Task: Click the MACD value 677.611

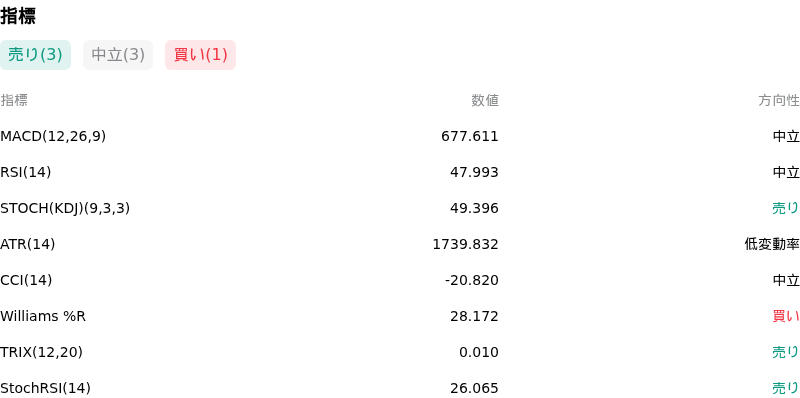Action: point(470,136)
